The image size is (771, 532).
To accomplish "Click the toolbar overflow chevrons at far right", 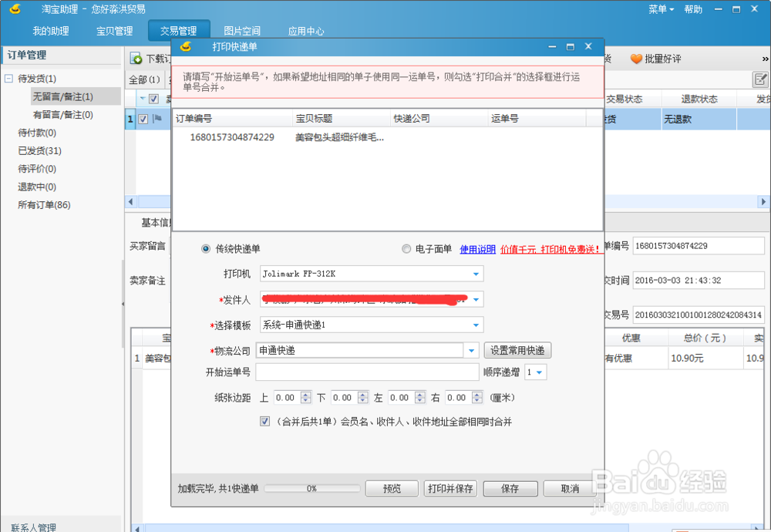I will tap(765, 59).
